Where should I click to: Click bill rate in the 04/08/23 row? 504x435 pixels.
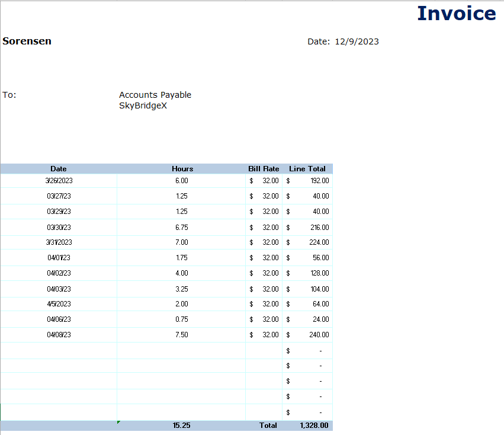(x=264, y=335)
